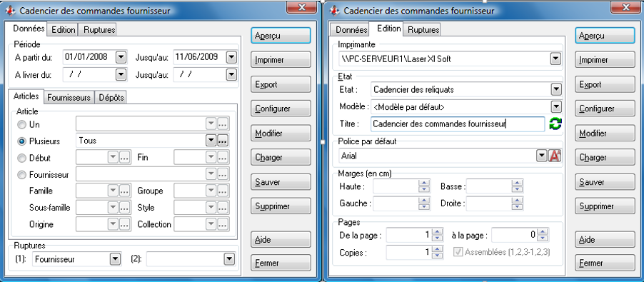This screenshot has height=282, width=644.
Task: Open the A livrer du date dropdown
Action: (x=121, y=75)
